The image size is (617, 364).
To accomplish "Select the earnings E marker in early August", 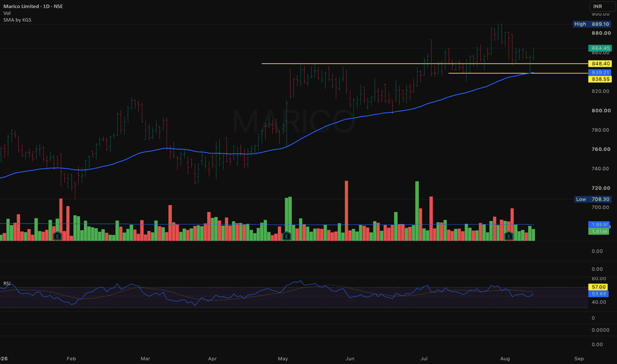I will coord(509,236).
